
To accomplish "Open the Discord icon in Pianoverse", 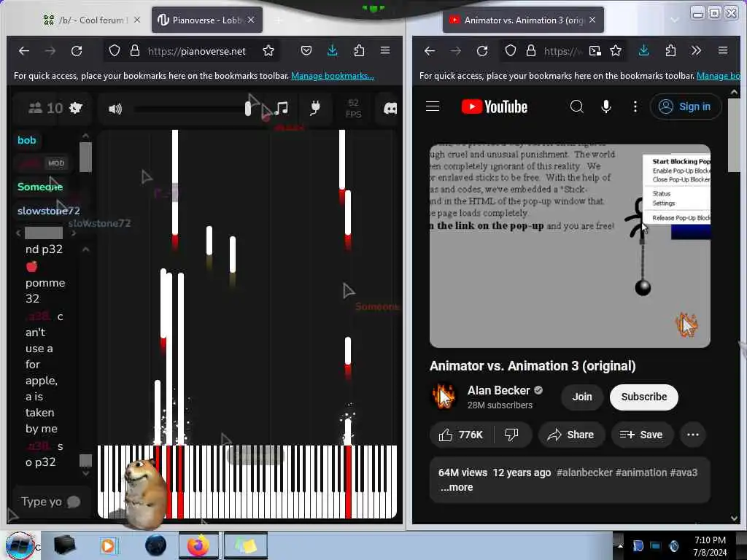I will coord(390,109).
